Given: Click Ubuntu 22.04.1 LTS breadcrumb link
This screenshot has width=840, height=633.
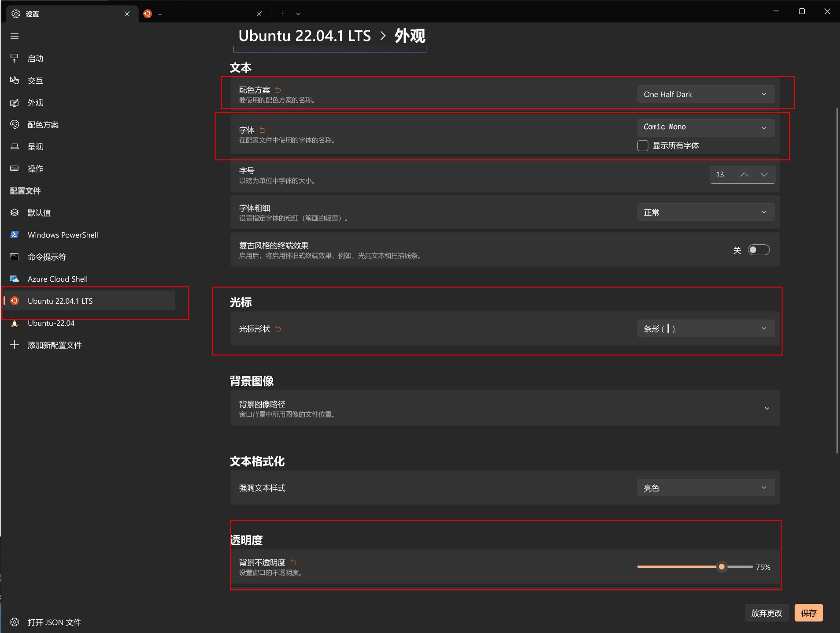Looking at the screenshot, I should (304, 36).
